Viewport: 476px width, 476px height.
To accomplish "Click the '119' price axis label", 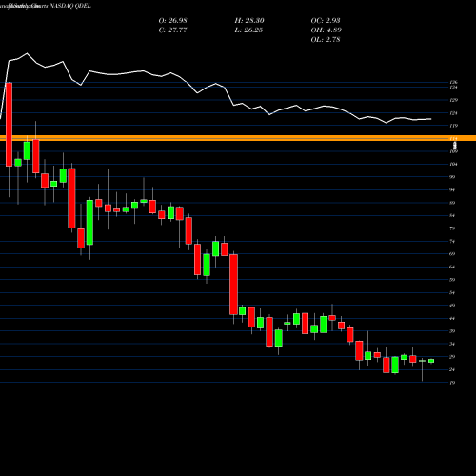I will pos(454,126).
